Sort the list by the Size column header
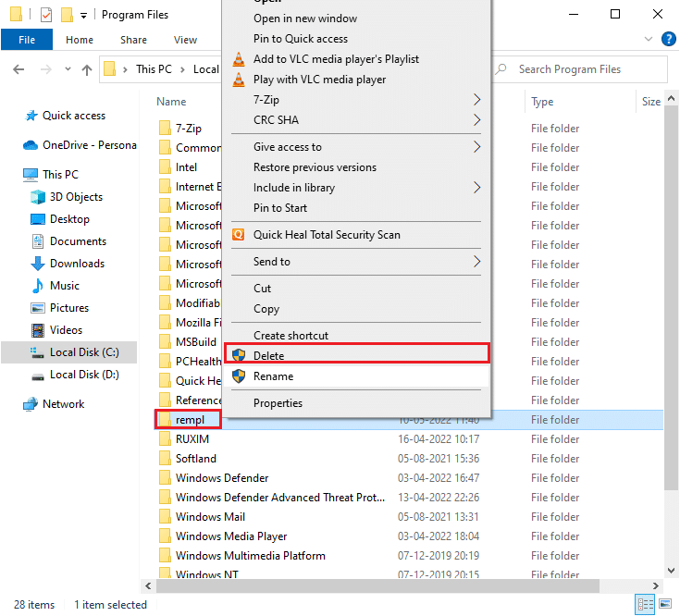This screenshot has height=616, width=680. 651,102
